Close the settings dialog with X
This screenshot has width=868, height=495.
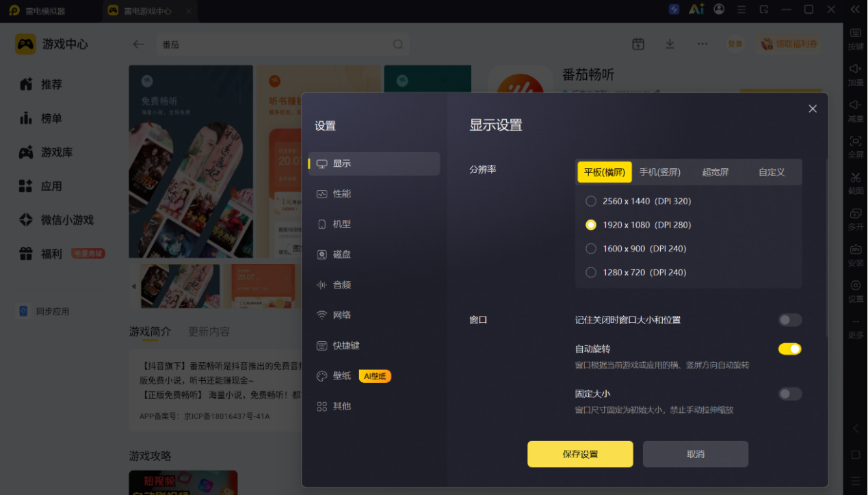[813, 109]
